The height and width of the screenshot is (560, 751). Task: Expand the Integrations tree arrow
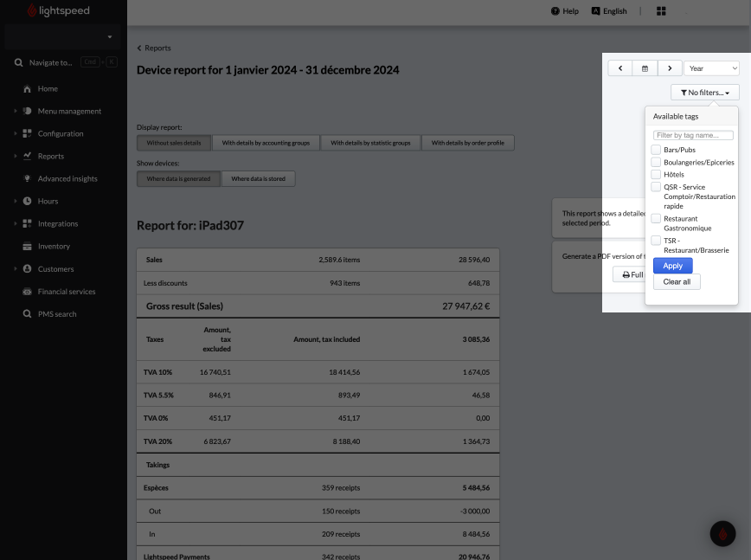[x=16, y=223]
